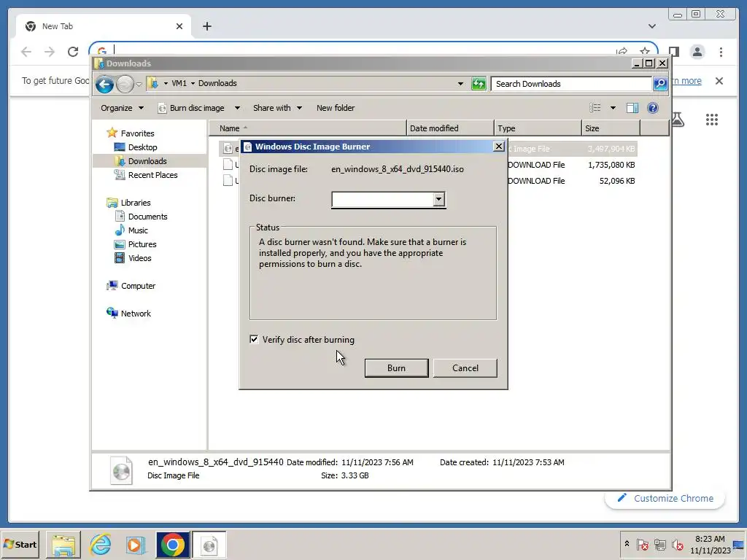The width and height of the screenshot is (747, 560).
Task: Expand the view options dropdown arrow
Action: point(613,108)
